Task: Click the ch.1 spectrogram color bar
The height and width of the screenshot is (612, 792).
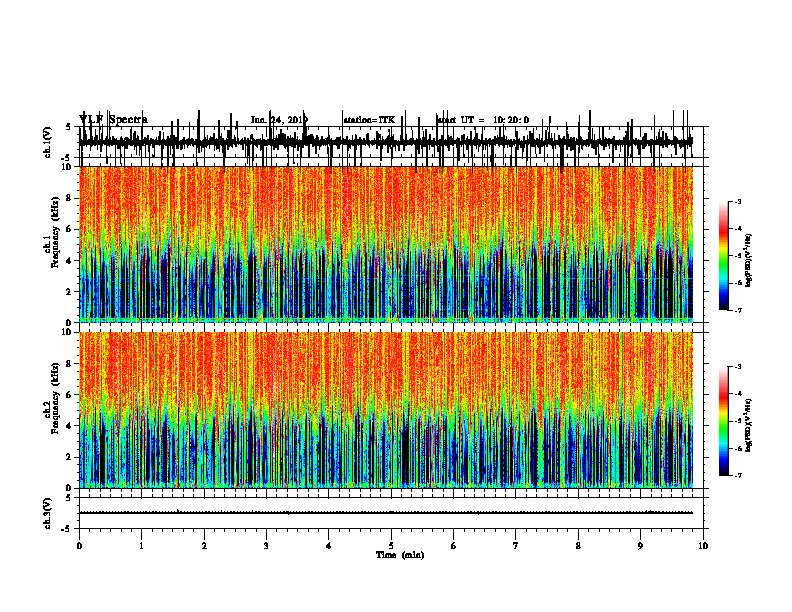Action: 724,256
